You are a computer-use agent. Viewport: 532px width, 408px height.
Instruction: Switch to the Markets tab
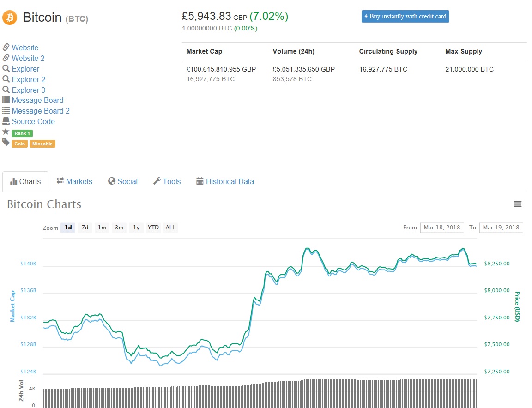coord(74,181)
